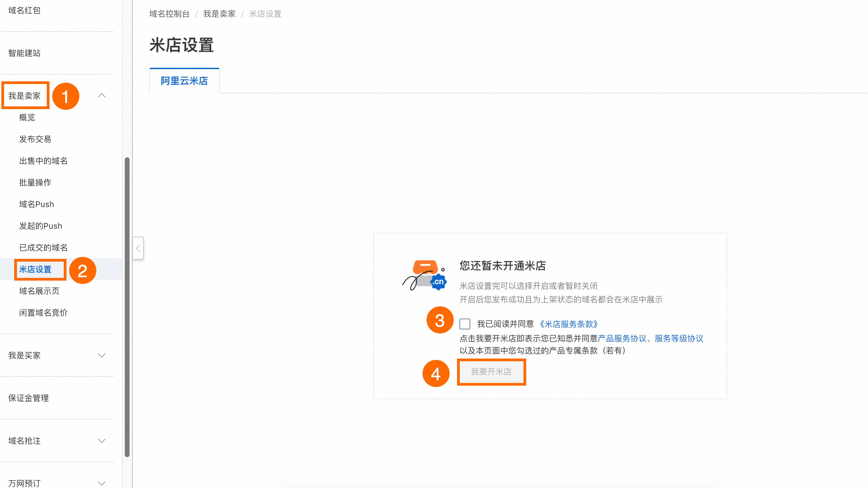Click the 您还暂未开通米店 heading

coord(503,266)
